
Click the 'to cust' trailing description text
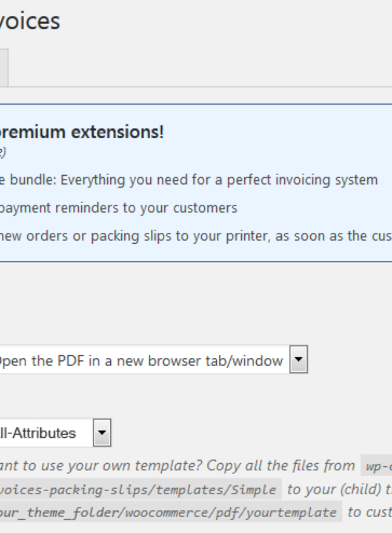tap(370, 512)
